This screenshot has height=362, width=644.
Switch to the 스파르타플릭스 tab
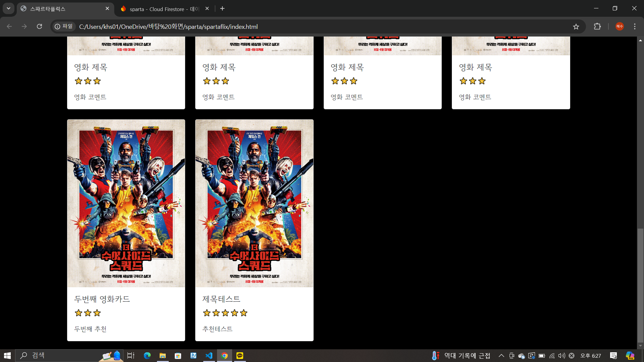65,9
